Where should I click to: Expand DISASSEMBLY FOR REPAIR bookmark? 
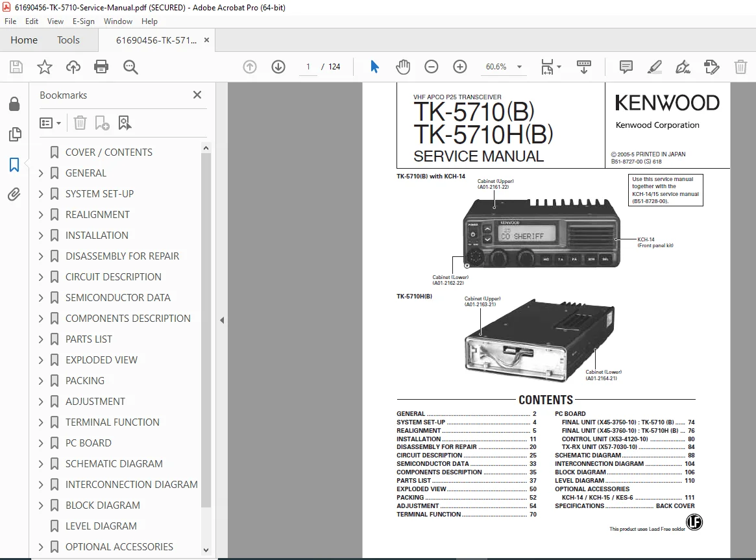pos(41,256)
